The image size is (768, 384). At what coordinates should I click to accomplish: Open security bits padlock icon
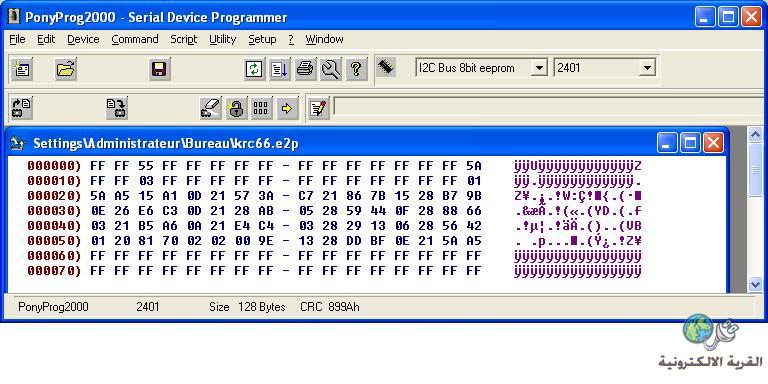pyautogui.click(x=236, y=108)
